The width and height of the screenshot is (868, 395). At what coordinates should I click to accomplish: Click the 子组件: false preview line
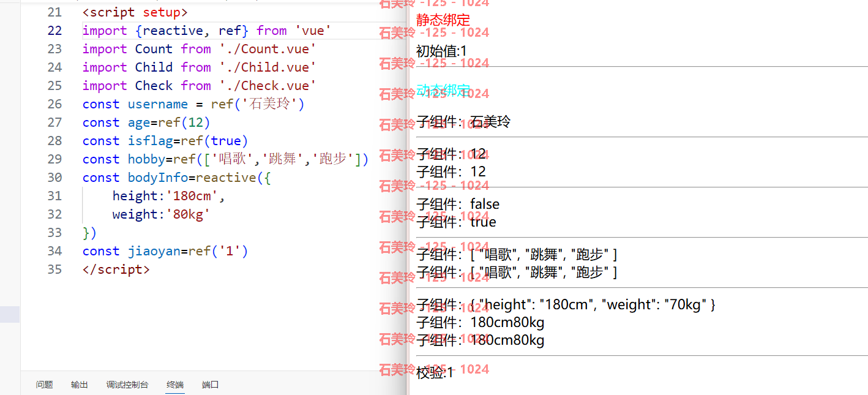458,204
